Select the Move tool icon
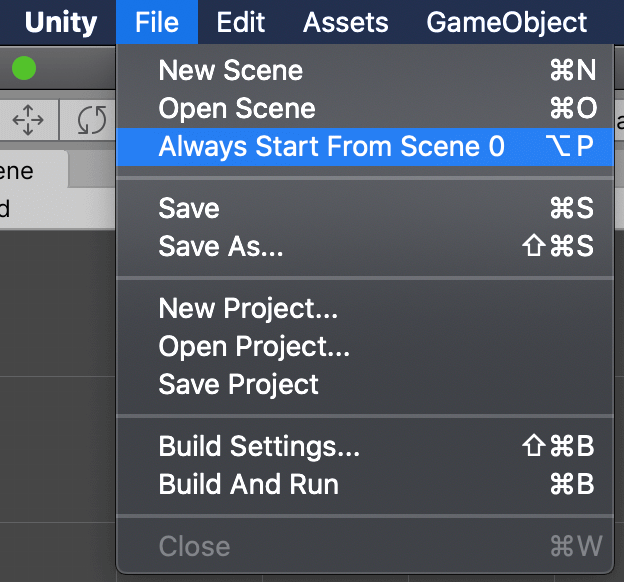Screen dimensions: 624x582 (28, 120)
